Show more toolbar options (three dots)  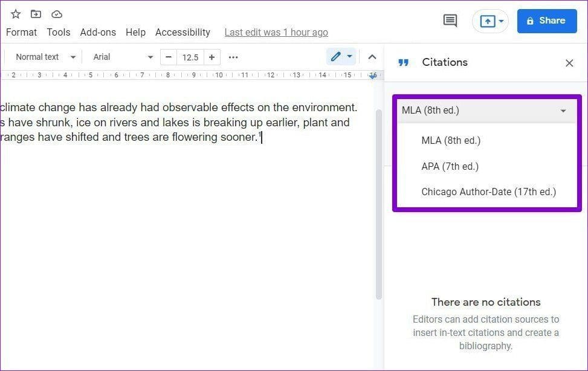tap(233, 57)
